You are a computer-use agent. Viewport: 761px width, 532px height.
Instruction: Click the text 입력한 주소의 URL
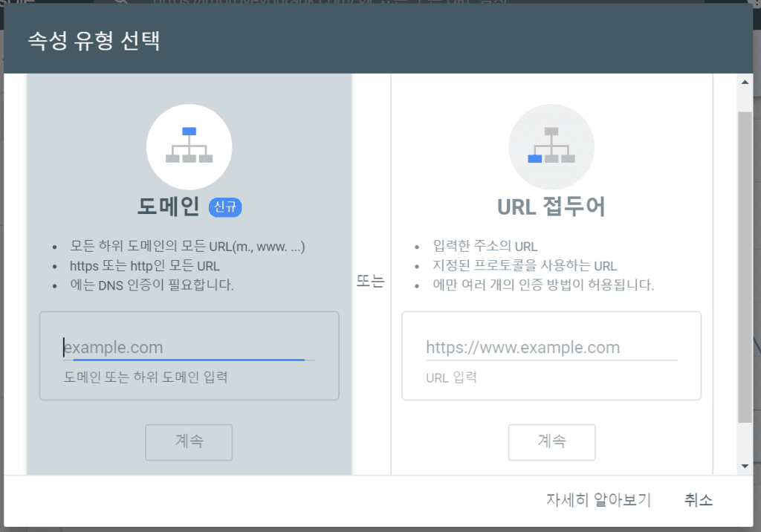[485, 247]
